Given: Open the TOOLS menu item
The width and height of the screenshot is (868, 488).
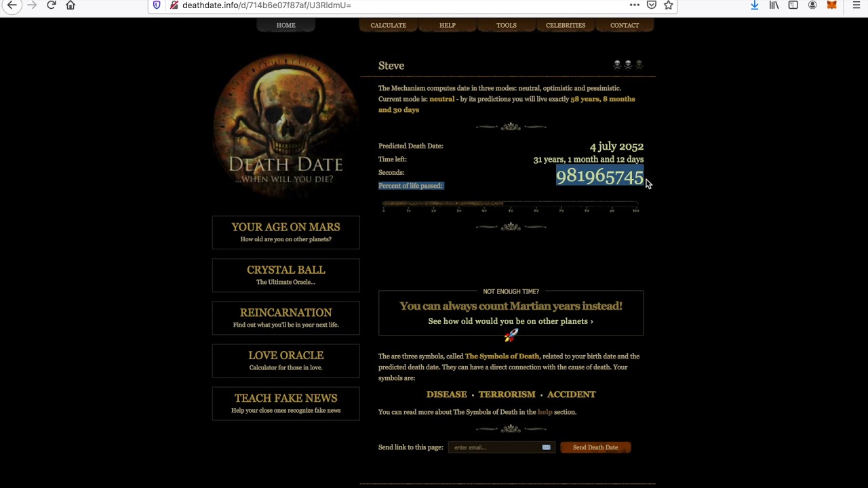Looking at the screenshot, I should [x=507, y=25].
